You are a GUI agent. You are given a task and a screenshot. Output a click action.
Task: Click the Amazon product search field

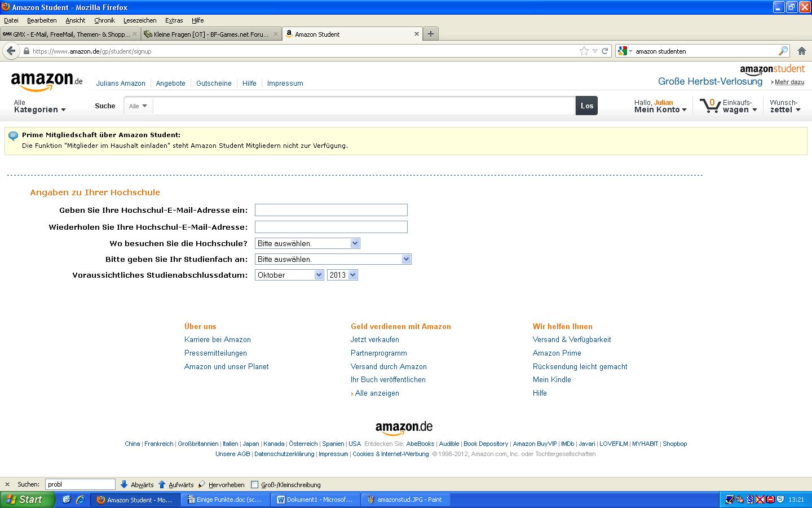click(364, 106)
